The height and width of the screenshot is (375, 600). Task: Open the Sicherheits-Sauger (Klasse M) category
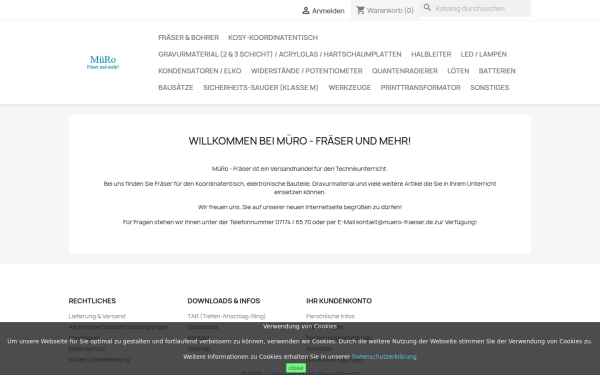click(261, 88)
